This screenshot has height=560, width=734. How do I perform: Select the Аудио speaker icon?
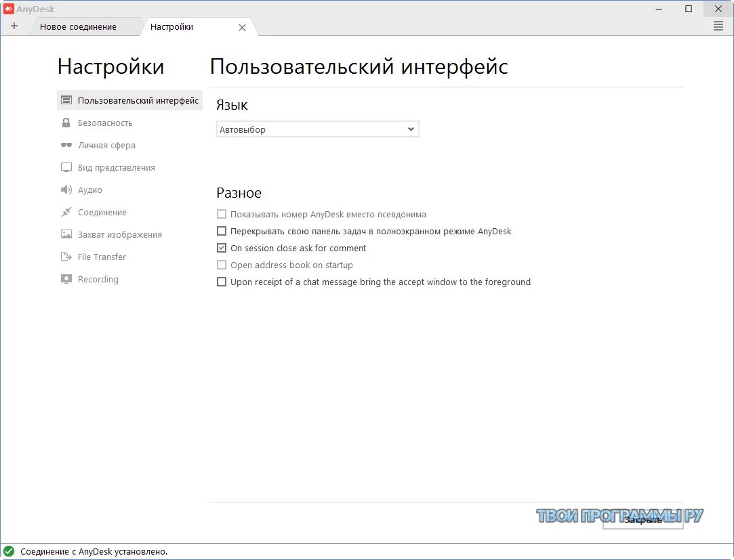(66, 190)
